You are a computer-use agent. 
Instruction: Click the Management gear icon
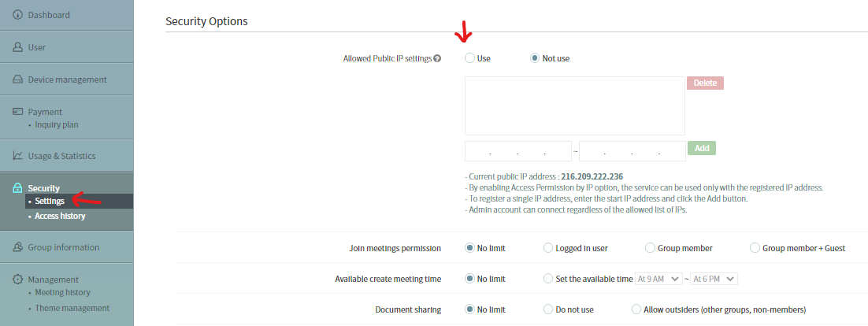(x=17, y=280)
